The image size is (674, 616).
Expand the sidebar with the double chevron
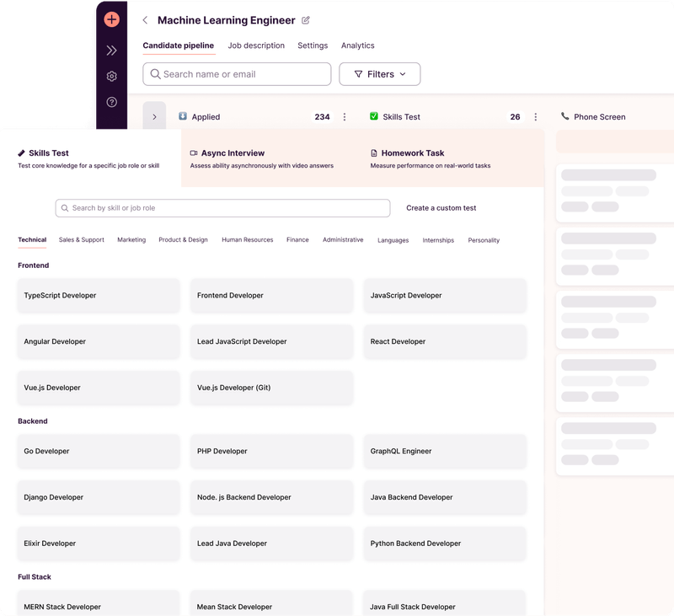click(x=110, y=49)
